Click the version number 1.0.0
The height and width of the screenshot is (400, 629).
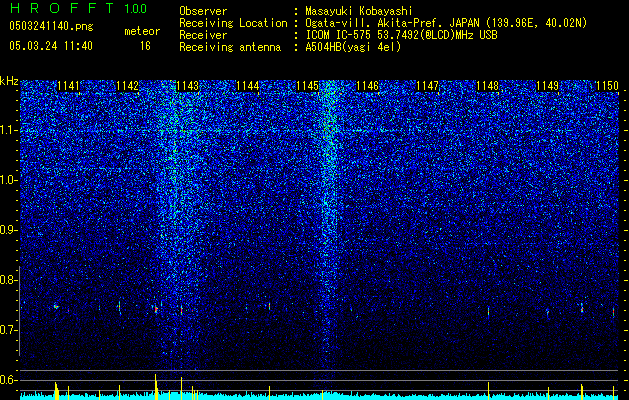click(x=136, y=8)
